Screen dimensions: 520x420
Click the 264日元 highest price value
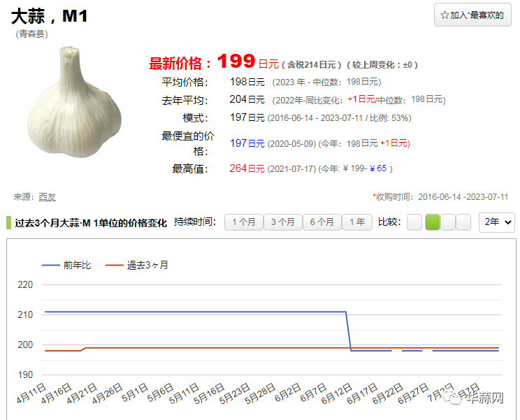pos(247,168)
